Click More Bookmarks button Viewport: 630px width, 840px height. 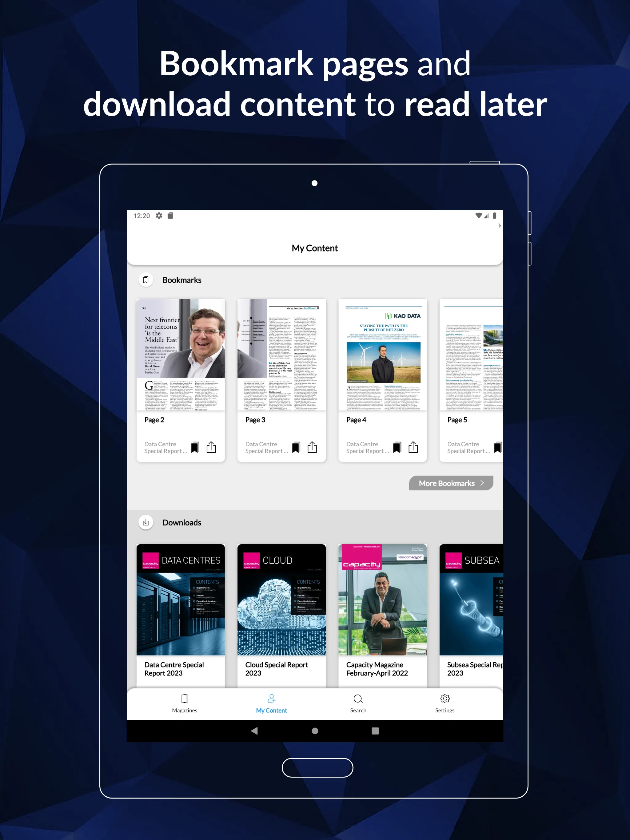coord(450,483)
